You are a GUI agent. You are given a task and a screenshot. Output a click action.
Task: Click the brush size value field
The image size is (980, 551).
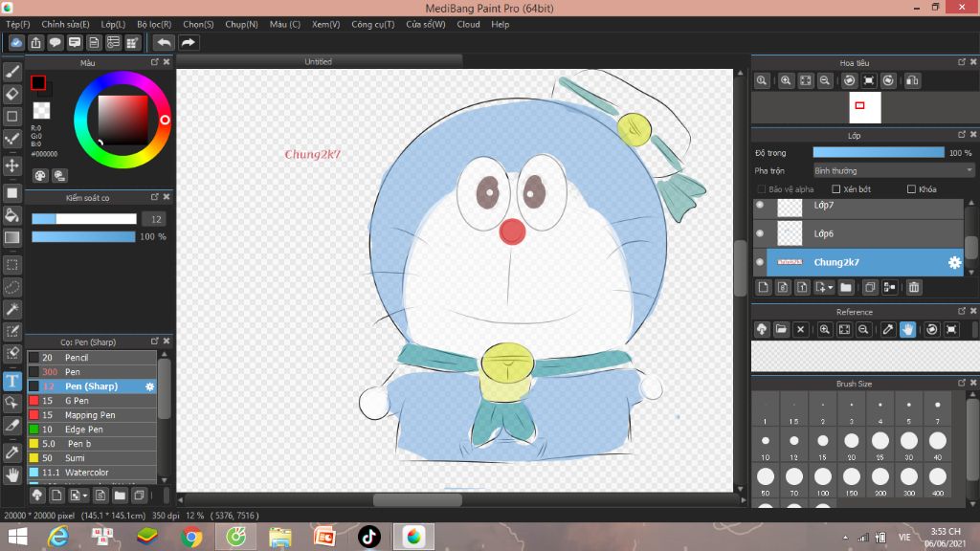(155, 219)
